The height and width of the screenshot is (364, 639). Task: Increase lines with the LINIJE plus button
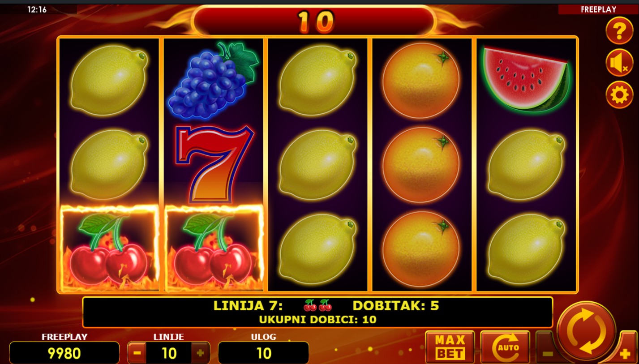click(200, 353)
